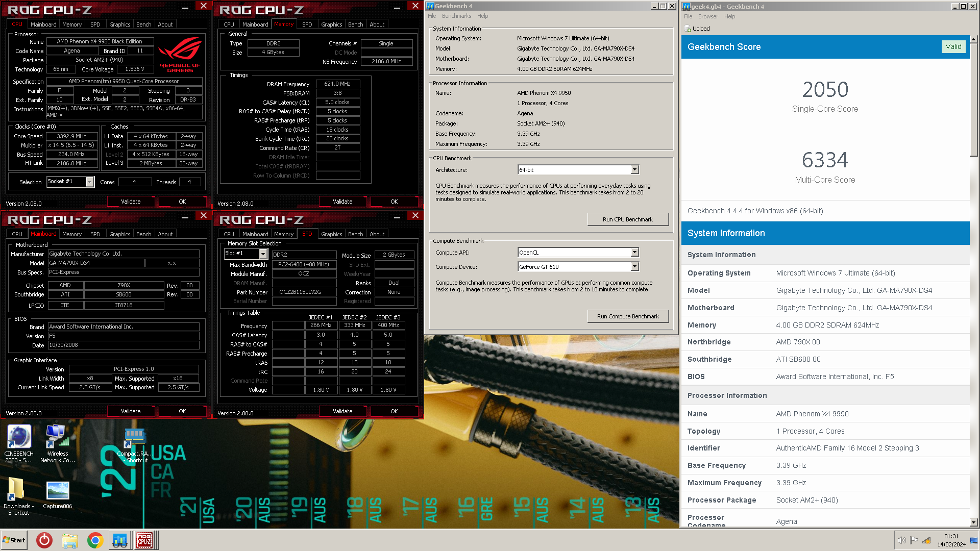Open Benchmarks menu in Geekbench 4
This screenshot has width=980, height=551.
pyautogui.click(x=456, y=16)
